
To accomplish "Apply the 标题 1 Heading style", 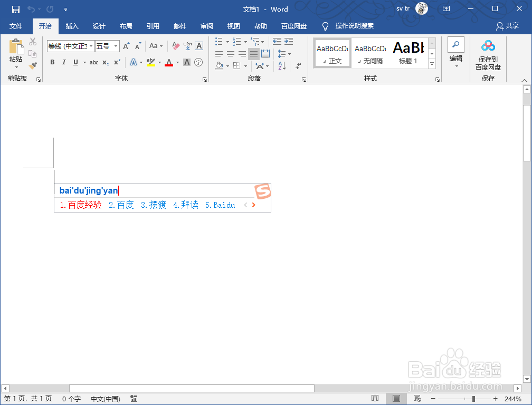I will coord(408,54).
